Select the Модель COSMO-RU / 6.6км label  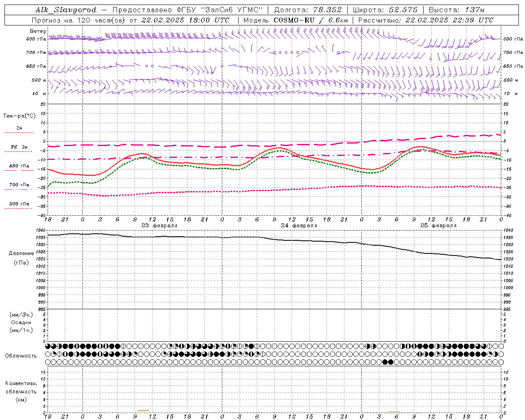coord(295,20)
